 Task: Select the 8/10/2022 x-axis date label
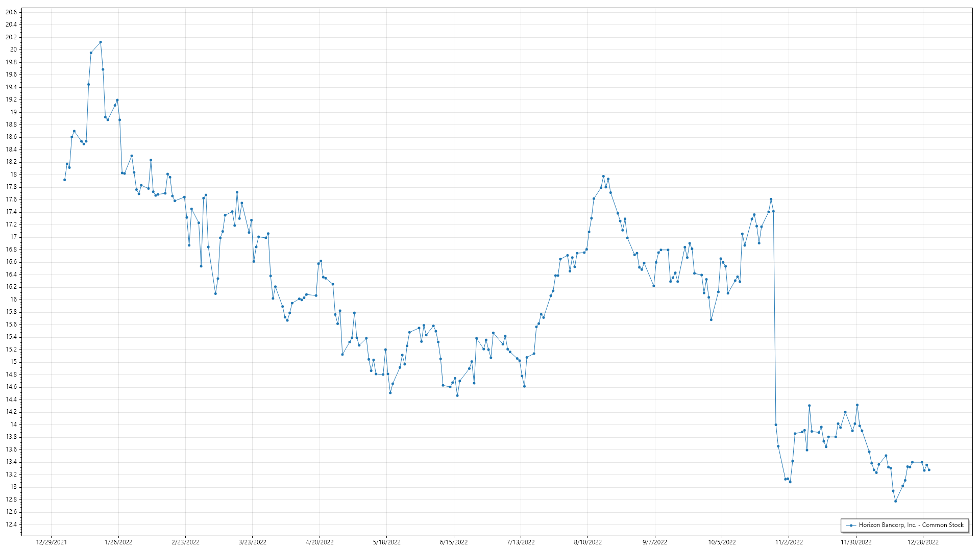coord(587,542)
